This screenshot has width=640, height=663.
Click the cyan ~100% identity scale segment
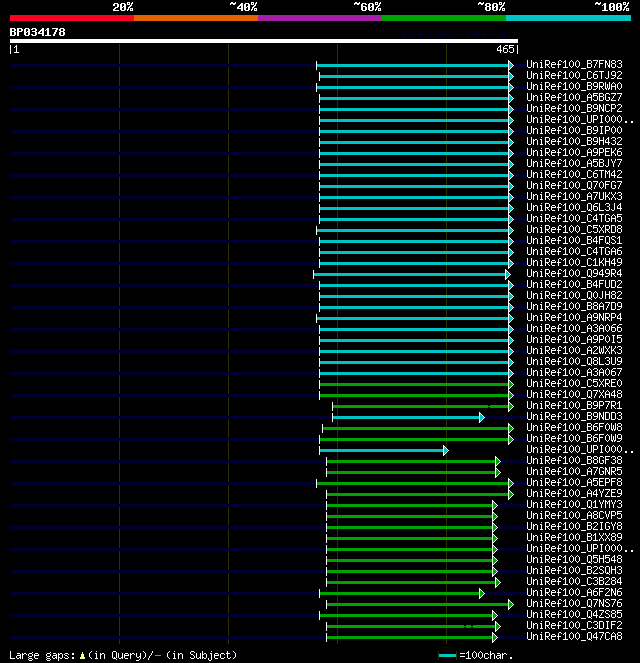568,18
